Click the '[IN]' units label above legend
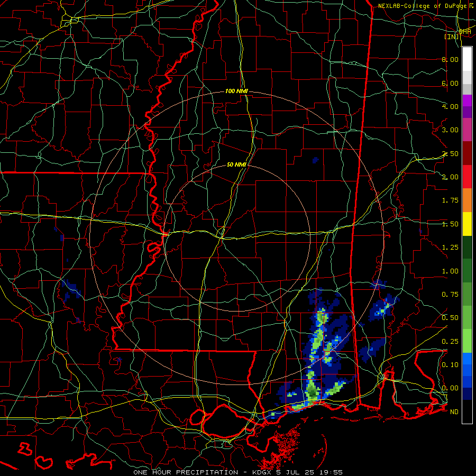476x476 pixels. [452, 36]
